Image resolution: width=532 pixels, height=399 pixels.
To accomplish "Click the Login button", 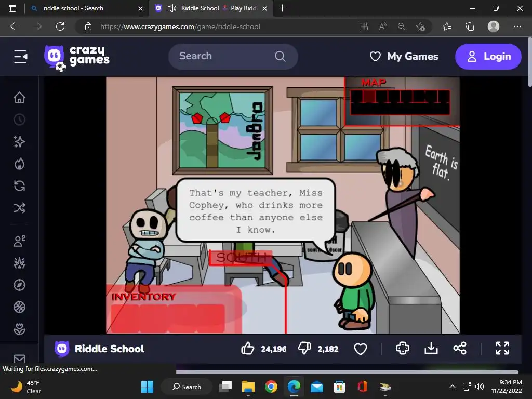I will (x=488, y=56).
